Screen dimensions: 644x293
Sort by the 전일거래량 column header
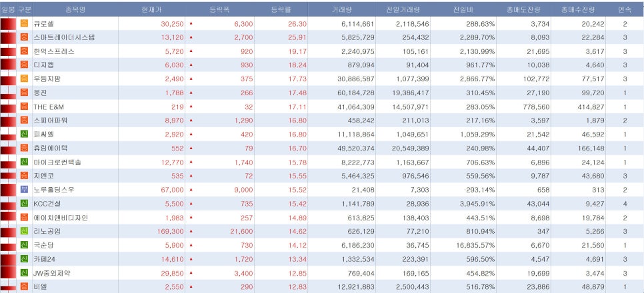click(x=403, y=9)
